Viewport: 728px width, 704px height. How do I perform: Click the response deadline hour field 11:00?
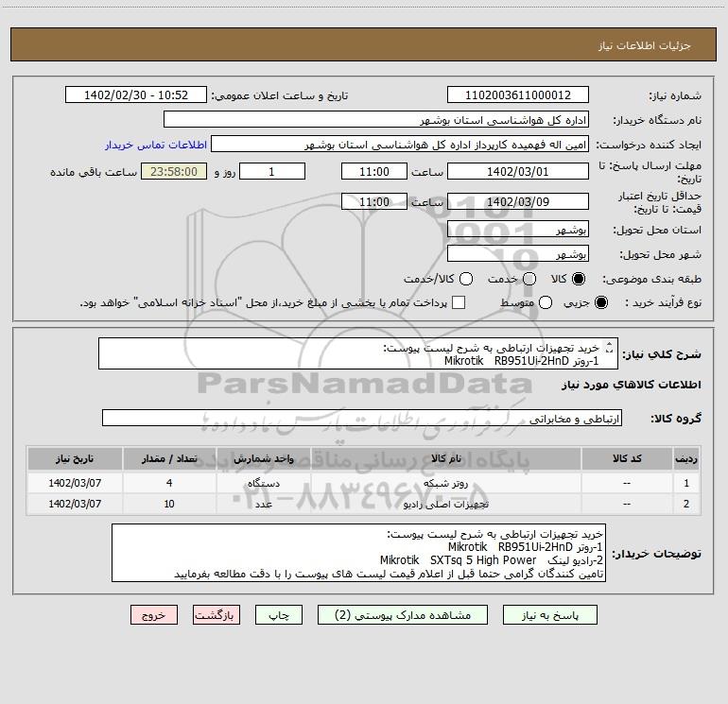[x=374, y=171]
